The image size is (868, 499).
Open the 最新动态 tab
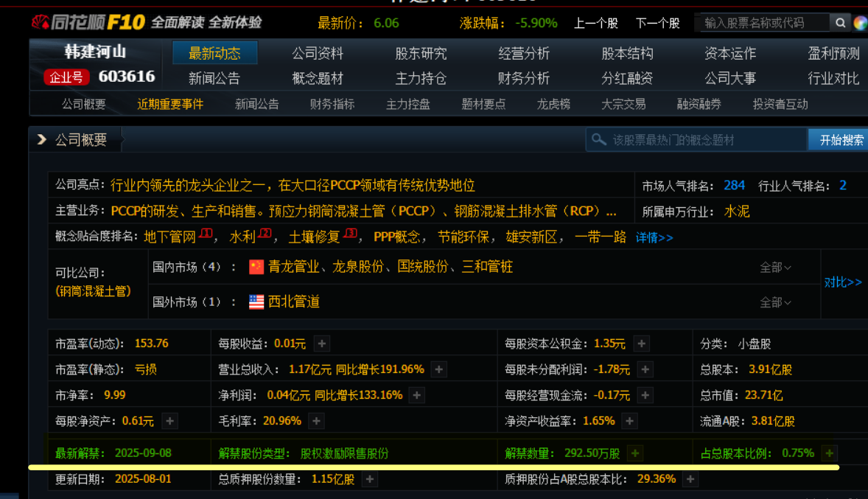point(214,53)
